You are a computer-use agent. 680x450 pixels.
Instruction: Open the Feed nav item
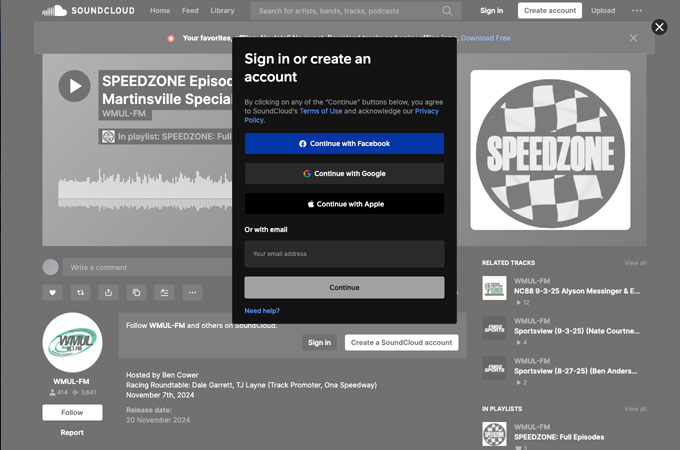pyautogui.click(x=190, y=10)
